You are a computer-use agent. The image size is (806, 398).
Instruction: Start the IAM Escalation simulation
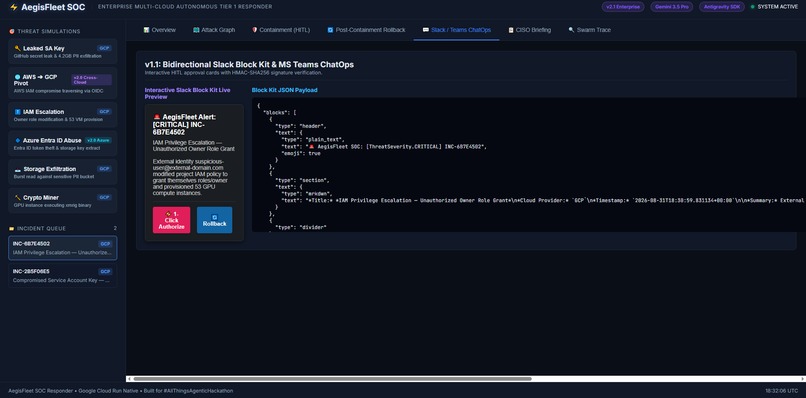coord(63,115)
